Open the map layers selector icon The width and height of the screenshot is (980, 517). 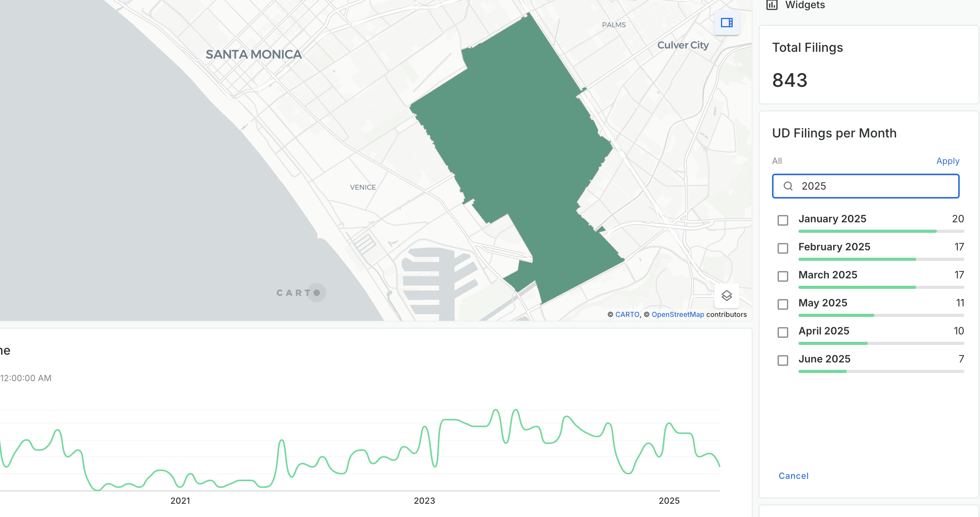[x=726, y=296]
